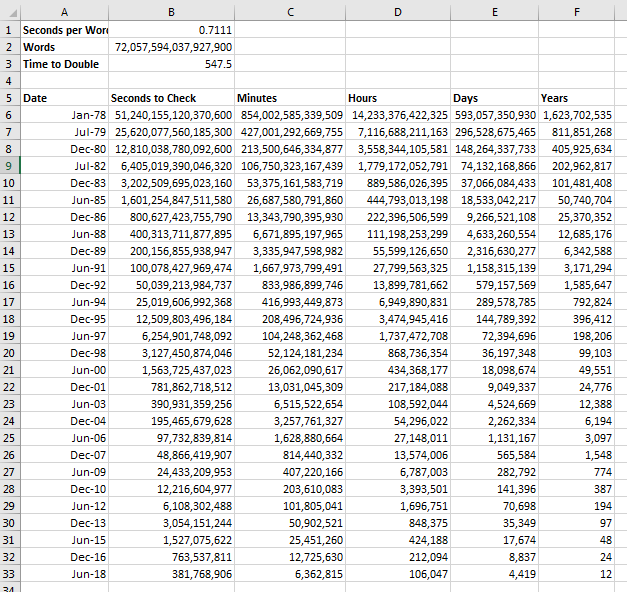Select the 'Hours' heading cell
627x592 pixels.
pos(398,98)
